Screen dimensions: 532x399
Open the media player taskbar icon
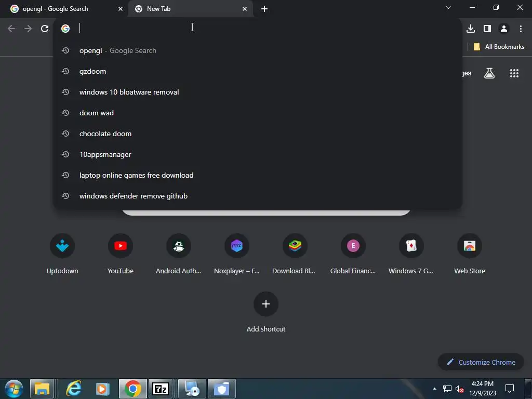(102, 389)
